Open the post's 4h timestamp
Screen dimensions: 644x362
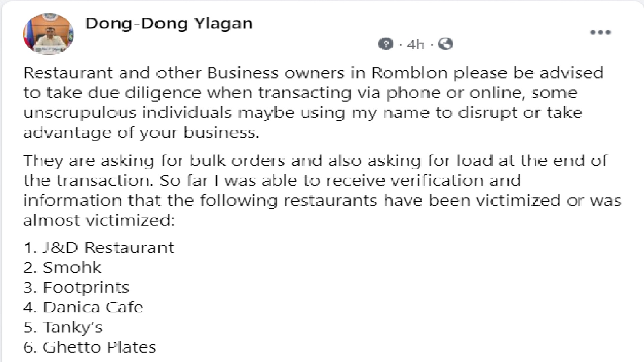pos(416,44)
